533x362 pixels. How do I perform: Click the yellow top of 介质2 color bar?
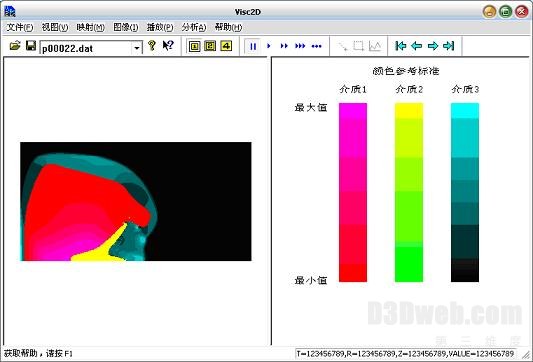click(x=409, y=110)
